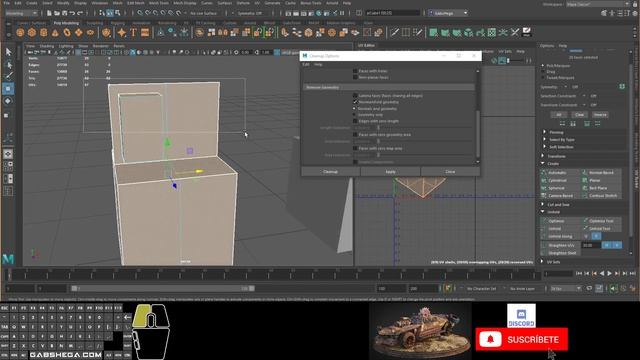The image size is (640, 360).
Task: Click the Type text tool shelf icon
Action: 133,33
